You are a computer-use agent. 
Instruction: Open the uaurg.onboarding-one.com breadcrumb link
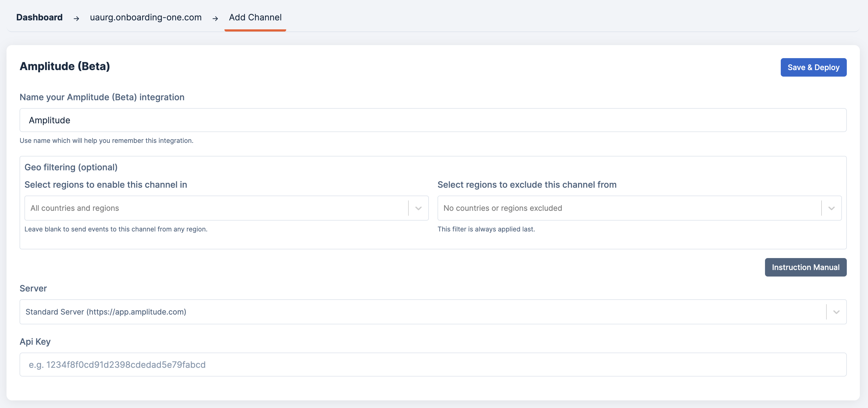coord(146,17)
